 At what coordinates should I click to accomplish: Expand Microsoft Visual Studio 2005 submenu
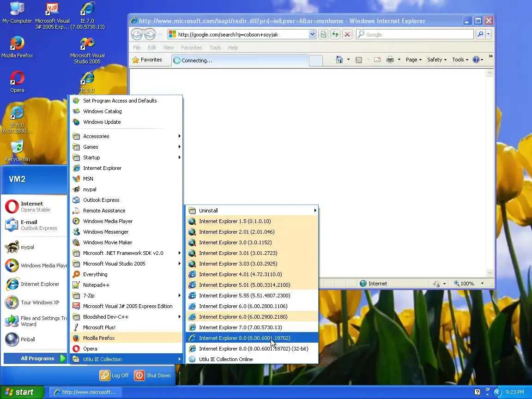click(126, 264)
